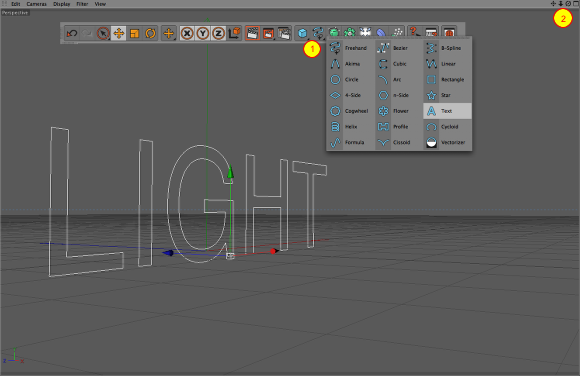Click the greyed Redo arrow
580x376 pixels.
pyautogui.click(x=87, y=33)
